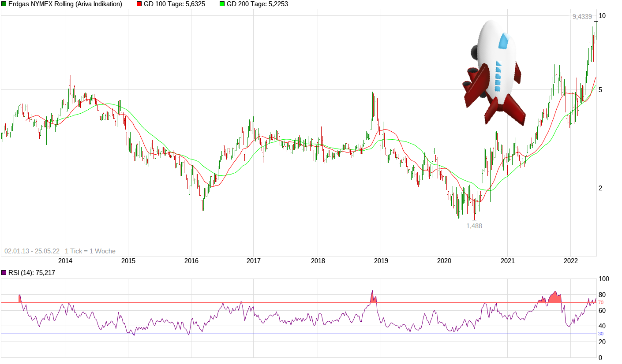Image resolution: width=622 pixels, height=364 pixels.
Task: Click the 1,488 low price marker
Action: 474,226
